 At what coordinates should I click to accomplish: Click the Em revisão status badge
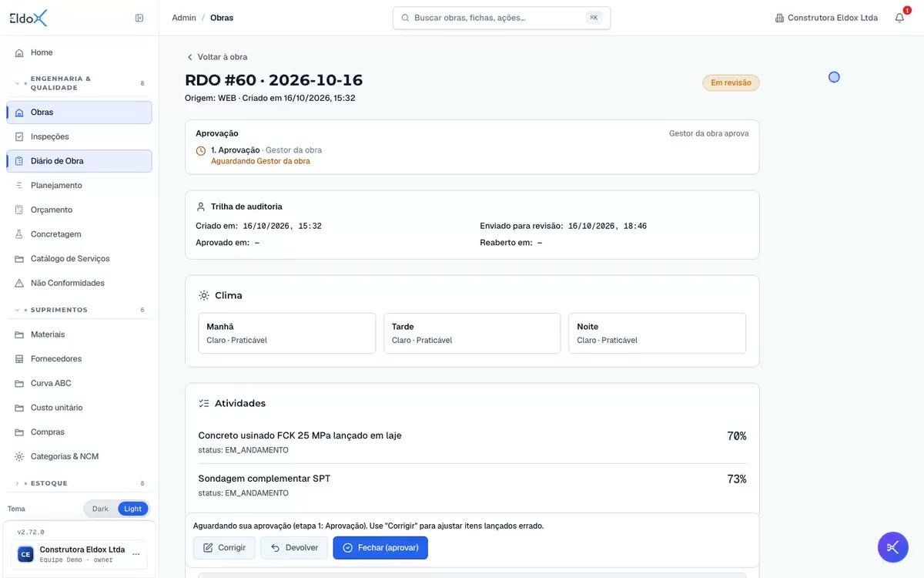[731, 82]
